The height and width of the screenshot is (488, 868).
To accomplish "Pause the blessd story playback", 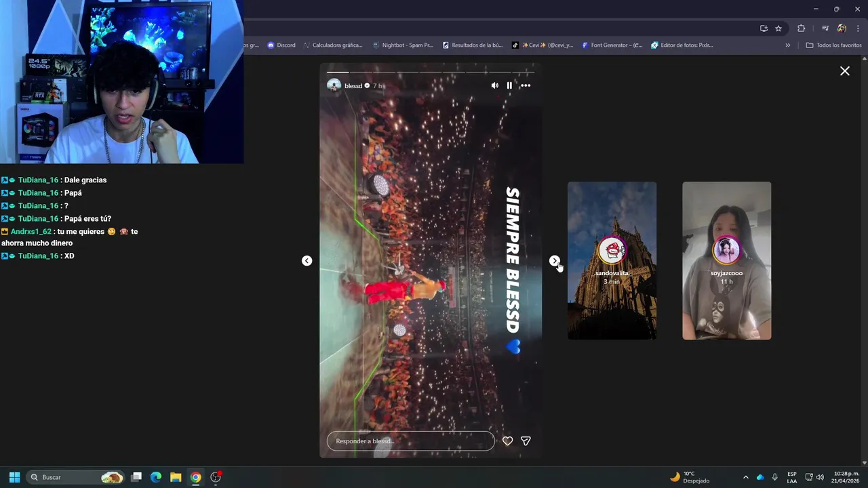I will (509, 85).
